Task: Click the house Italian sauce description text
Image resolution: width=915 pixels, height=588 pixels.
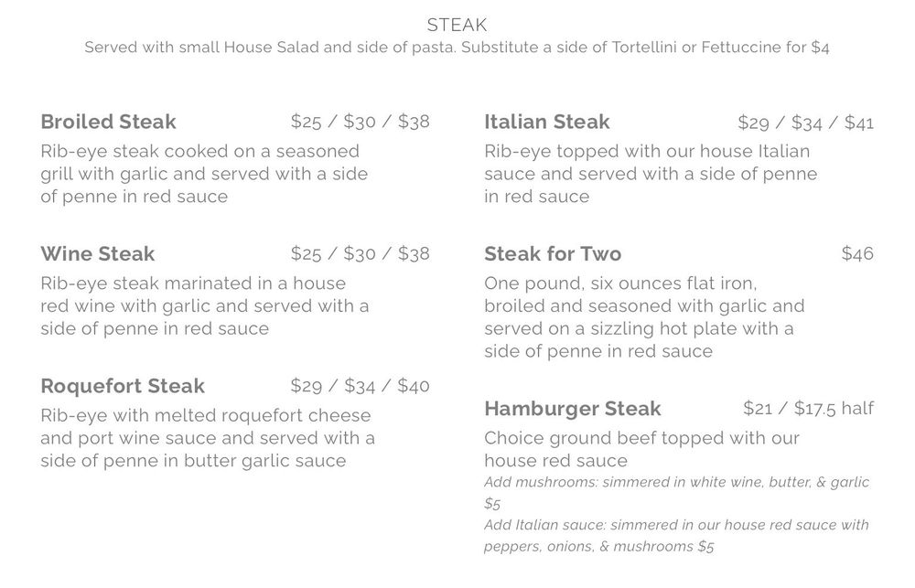Action: (650, 174)
